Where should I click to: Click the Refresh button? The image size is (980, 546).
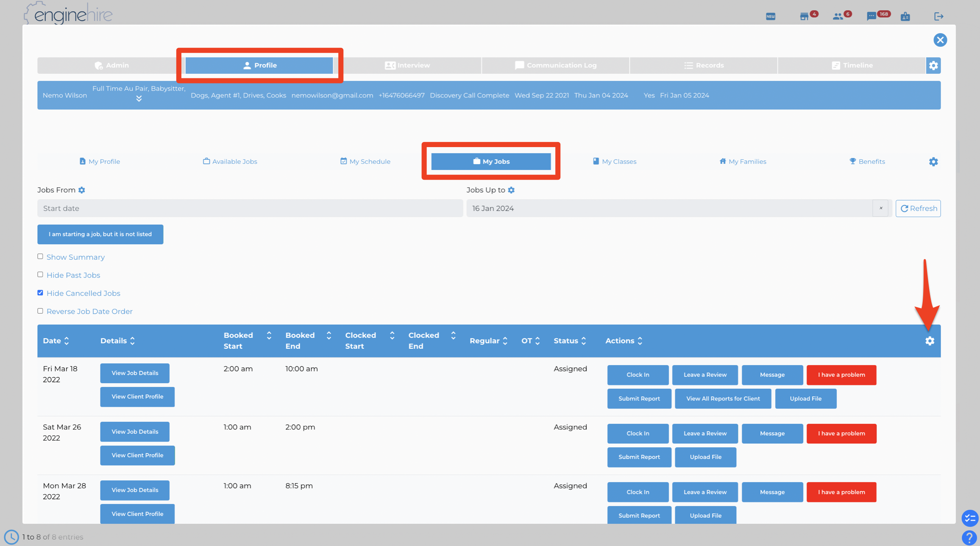point(918,209)
